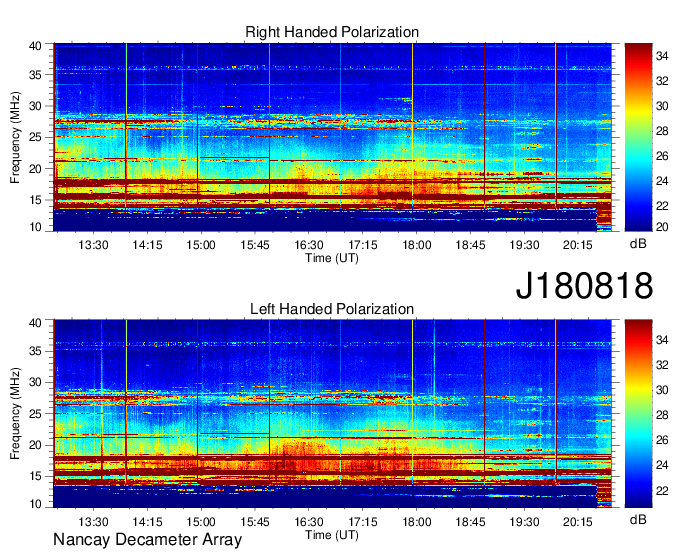Click the 20:15 tick on top time axis
This screenshot has width=680, height=552.
tap(578, 245)
